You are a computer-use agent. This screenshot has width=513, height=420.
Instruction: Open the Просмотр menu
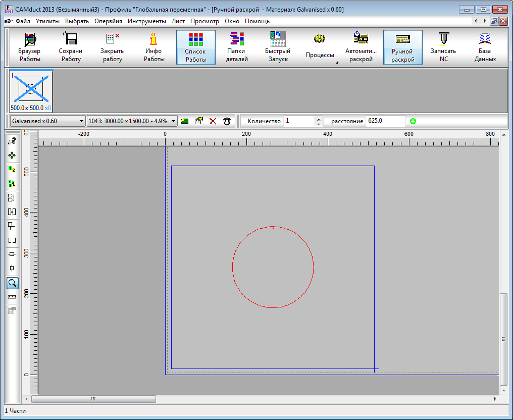coord(205,21)
